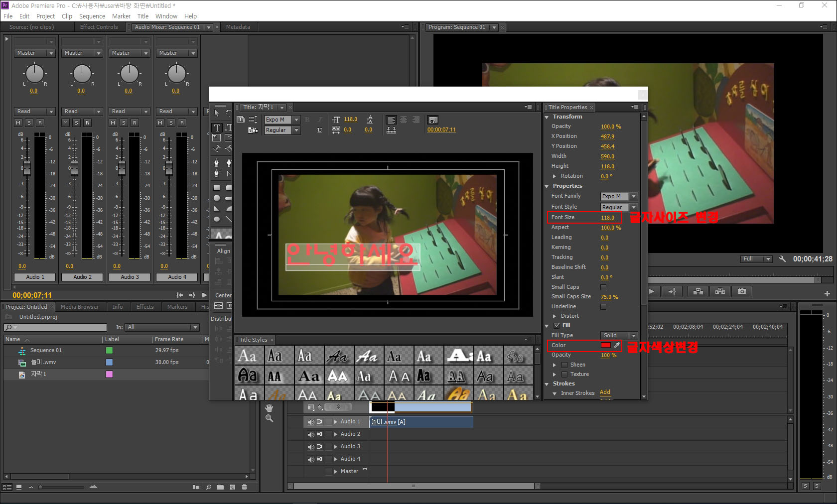
Task: Switch to the Media Browser tab
Action: [80, 307]
